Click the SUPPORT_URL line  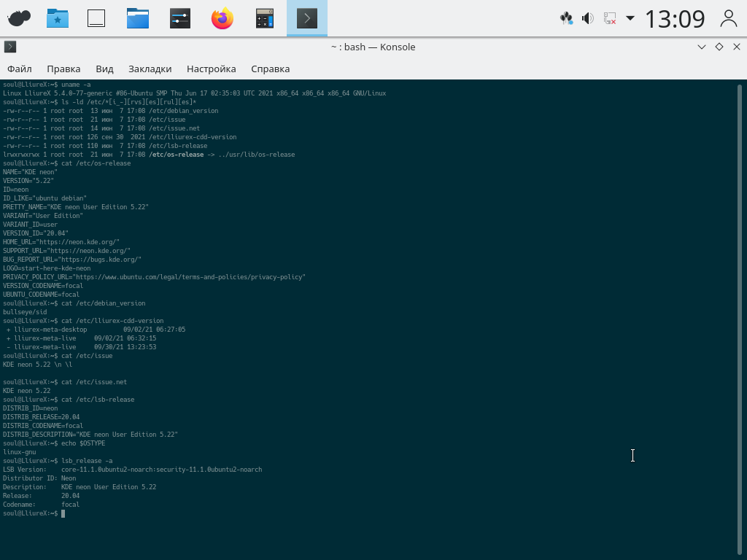pos(66,251)
